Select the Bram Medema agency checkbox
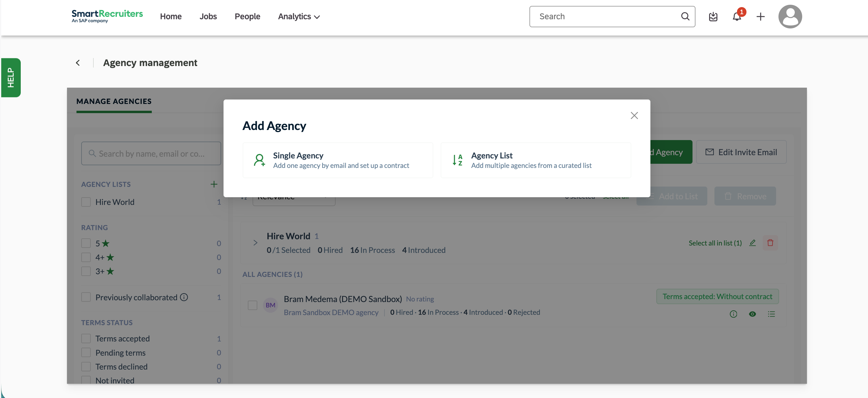Screen dimensions: 868x398 [252, 305]
